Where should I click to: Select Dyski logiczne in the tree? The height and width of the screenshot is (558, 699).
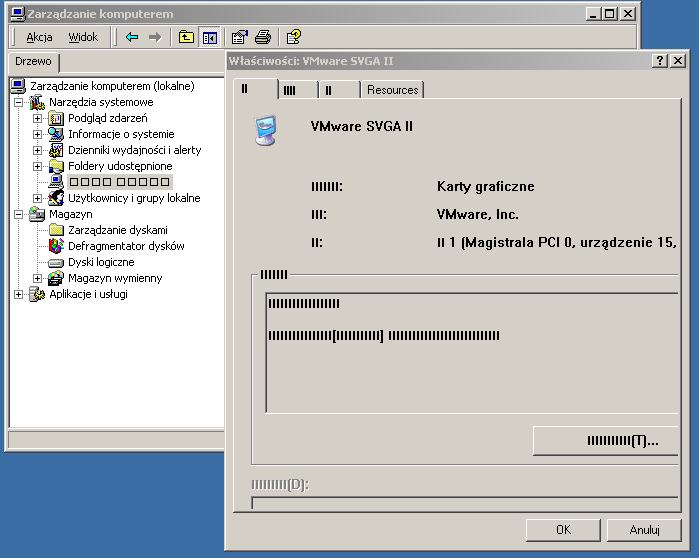tap(101, 262)
